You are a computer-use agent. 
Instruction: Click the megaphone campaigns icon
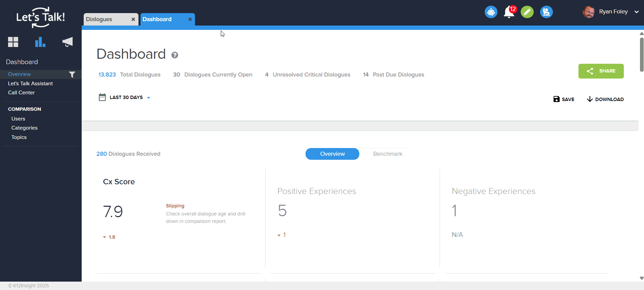[68, 42]
